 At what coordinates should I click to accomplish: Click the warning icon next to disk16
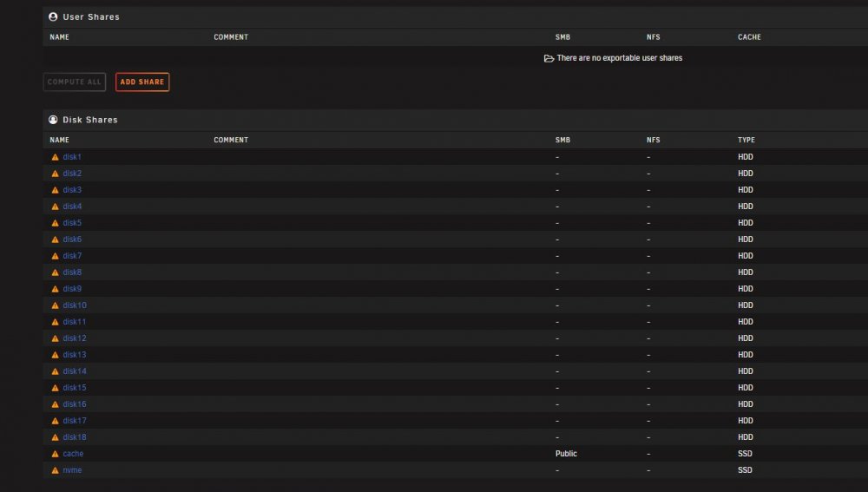[55, 404]
